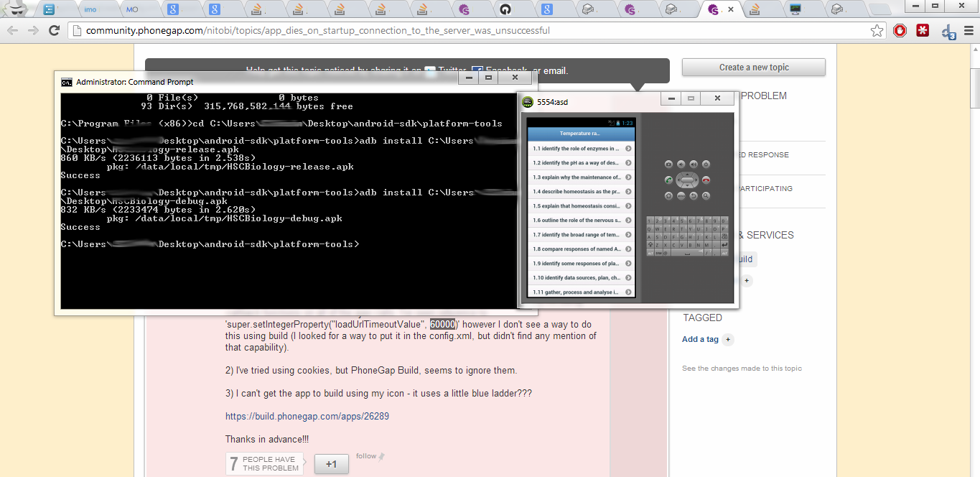Open the Chrome menu hamburger icon

pos(969,31)
